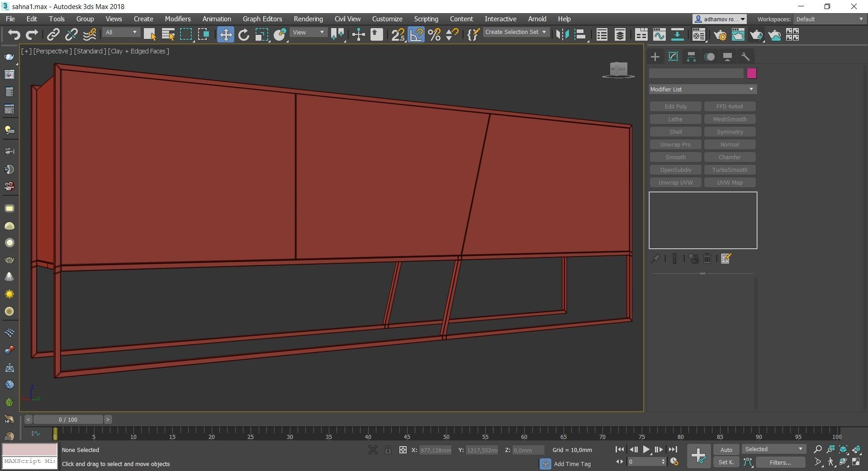Click the Undo arrow in the toolbar
The width and height of the screenshot is (868, 471).
point(14,35)
